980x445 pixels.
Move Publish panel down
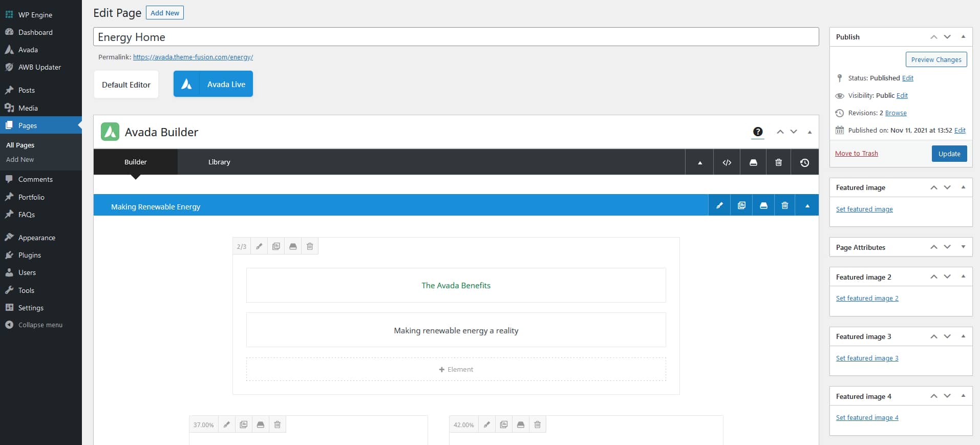click(x=947, y=37)
